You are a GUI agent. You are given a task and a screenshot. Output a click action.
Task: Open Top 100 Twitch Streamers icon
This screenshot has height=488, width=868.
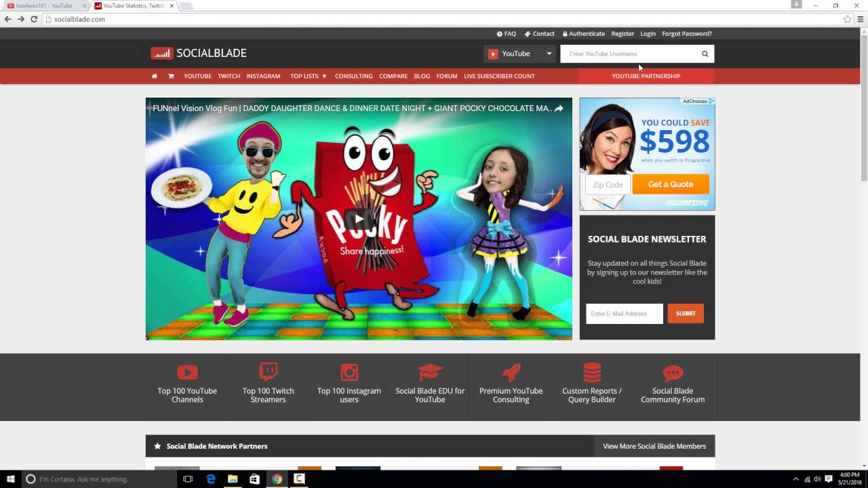point(269,371)
